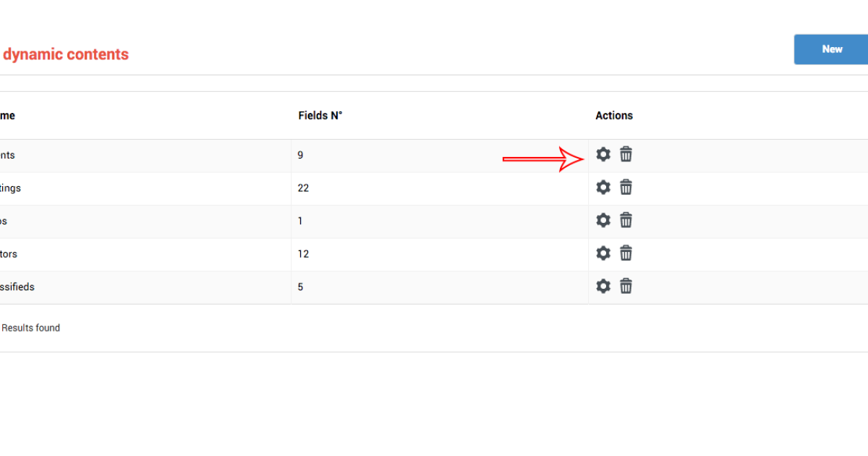Click the "dynamic contents" page heading
The image size is (868, 456).
point(65,54)
